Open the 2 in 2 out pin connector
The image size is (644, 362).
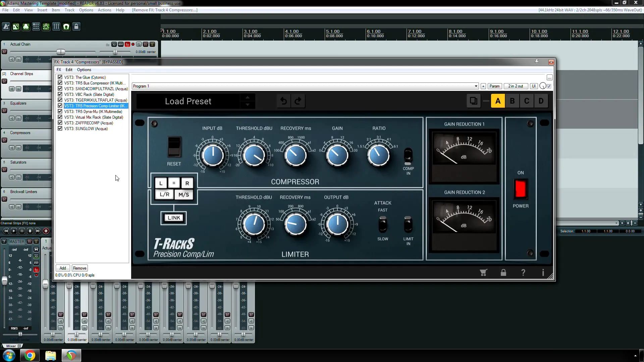click(516, 86)
